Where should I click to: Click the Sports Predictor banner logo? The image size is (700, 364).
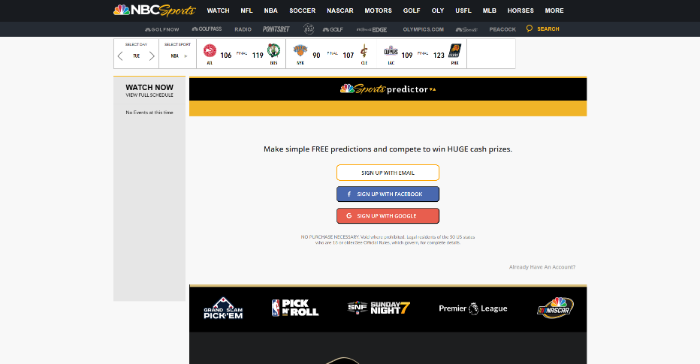(388, 89)
